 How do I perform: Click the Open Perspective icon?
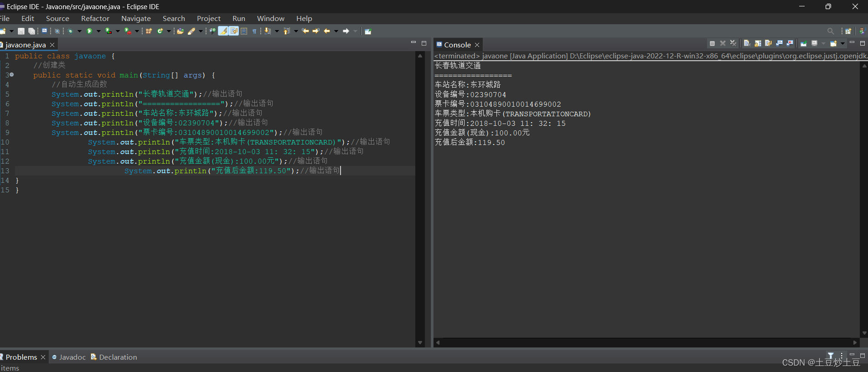click(x=848, y=31)
